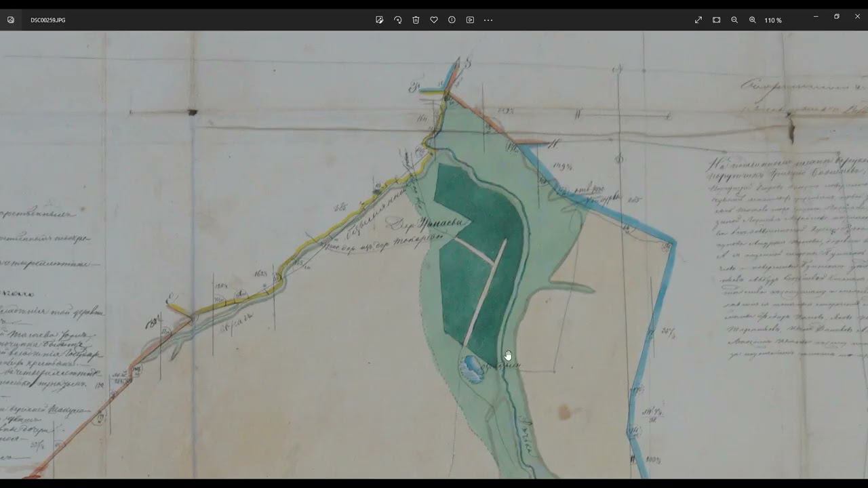Enter full screen with the diagonal arrows icon
Image resolution: width=868 pixels, height=488 pixels.
[x=698, y=20]
